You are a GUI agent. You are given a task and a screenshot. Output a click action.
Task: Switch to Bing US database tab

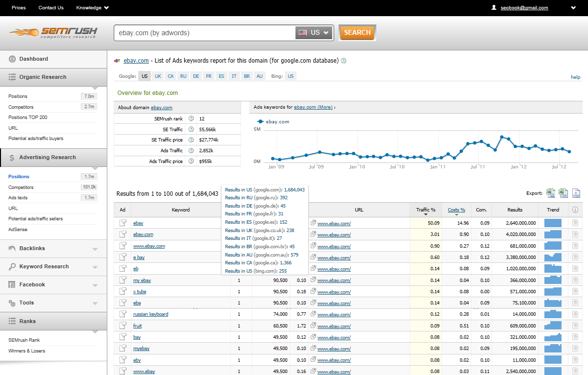point(291,76)
